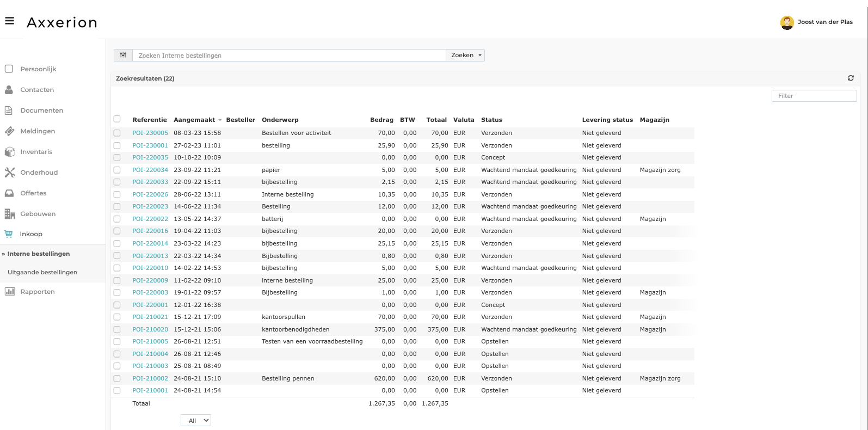Open order link POI-210002
Image resolution: width=868 pixels, height=430 pixels.
coord(150,378)
